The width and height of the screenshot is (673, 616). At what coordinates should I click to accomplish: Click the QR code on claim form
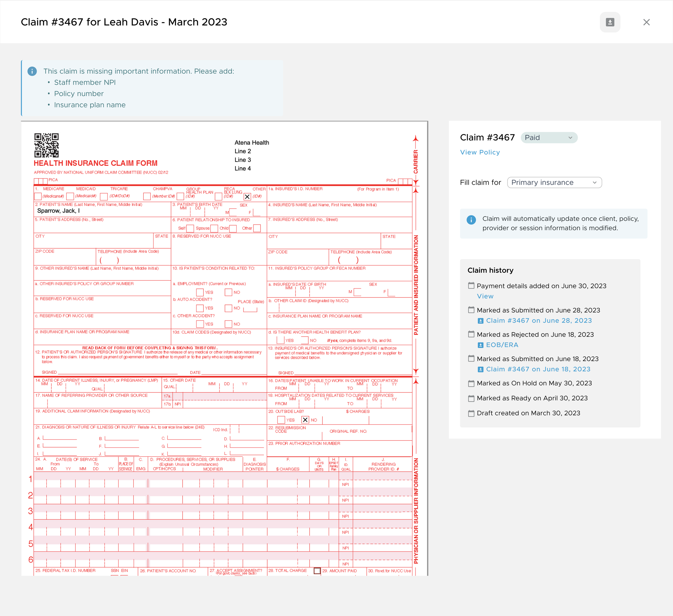pyautogui.click(x=46, y=145)
